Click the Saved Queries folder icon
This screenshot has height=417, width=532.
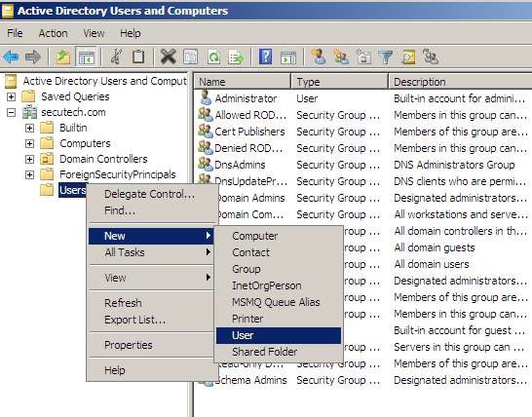29,96
